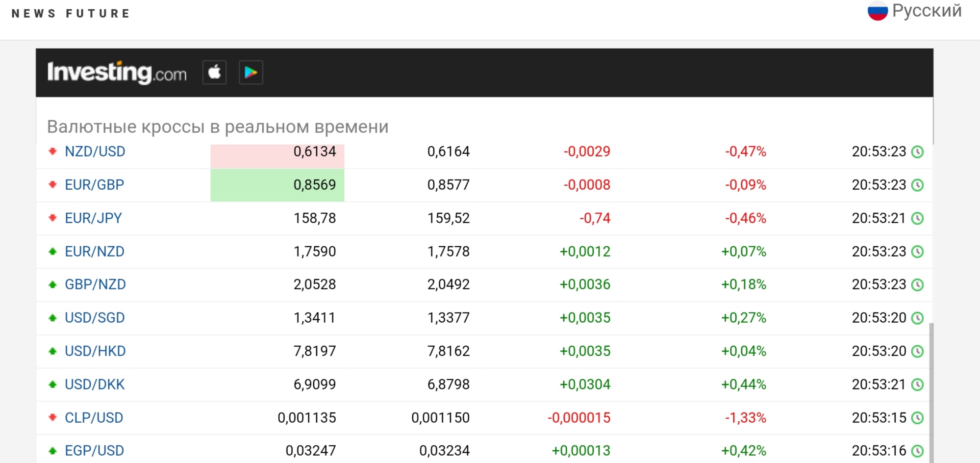
Task: Click the NEWS FUTURE site title
Action: click(71, 13)
